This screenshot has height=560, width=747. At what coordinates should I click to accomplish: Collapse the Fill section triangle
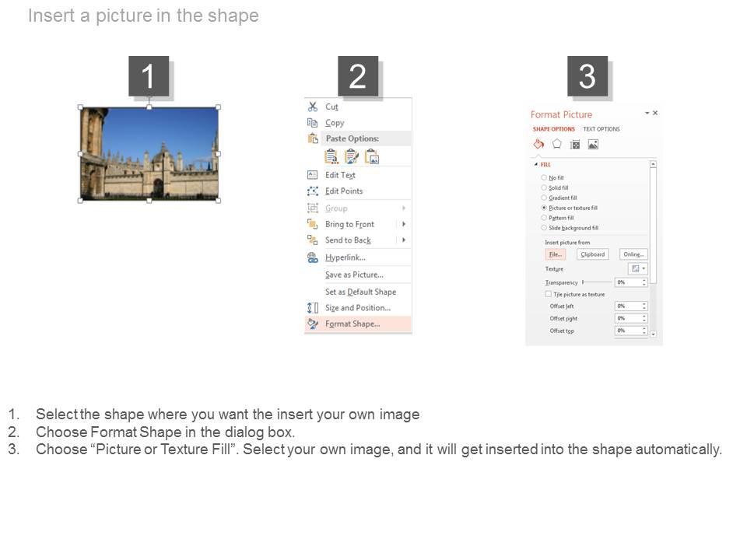(536, 164)
